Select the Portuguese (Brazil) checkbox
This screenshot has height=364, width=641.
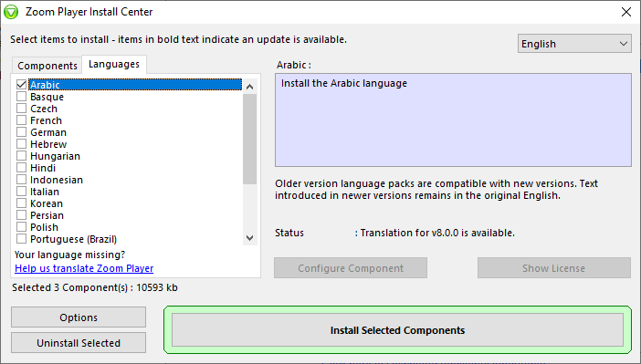21,239
